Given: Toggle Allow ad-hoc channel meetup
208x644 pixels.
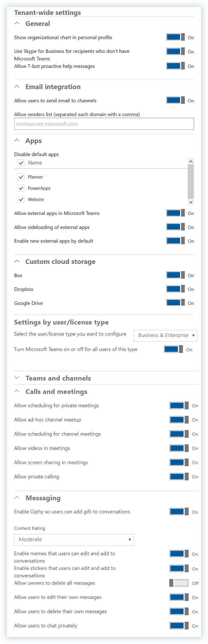Looking at the screenshot, I should click(x=179, y=420).
